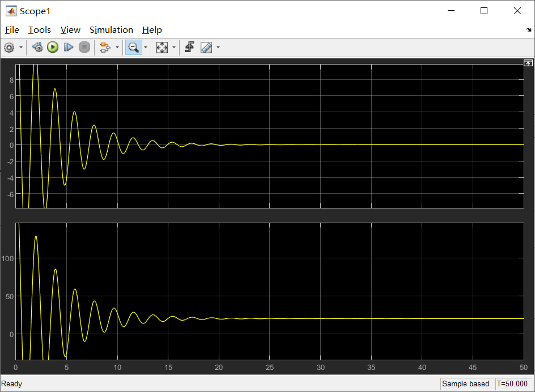Open the View menu

70,29
